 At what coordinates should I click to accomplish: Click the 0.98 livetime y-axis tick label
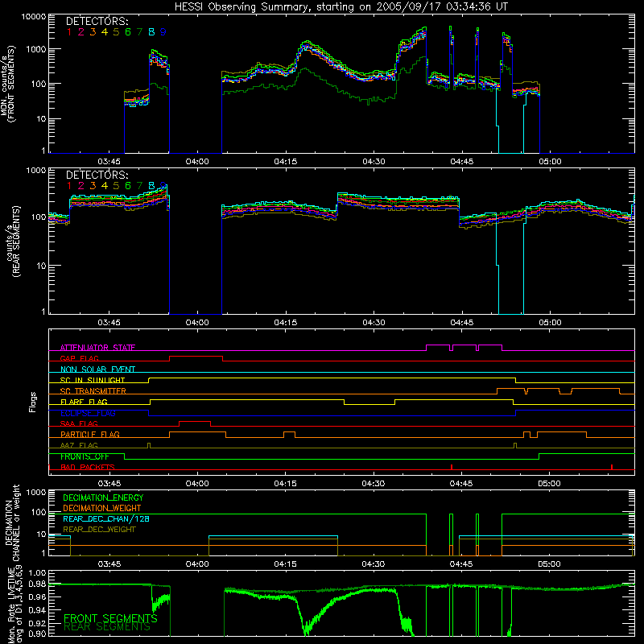coord(38,584)
